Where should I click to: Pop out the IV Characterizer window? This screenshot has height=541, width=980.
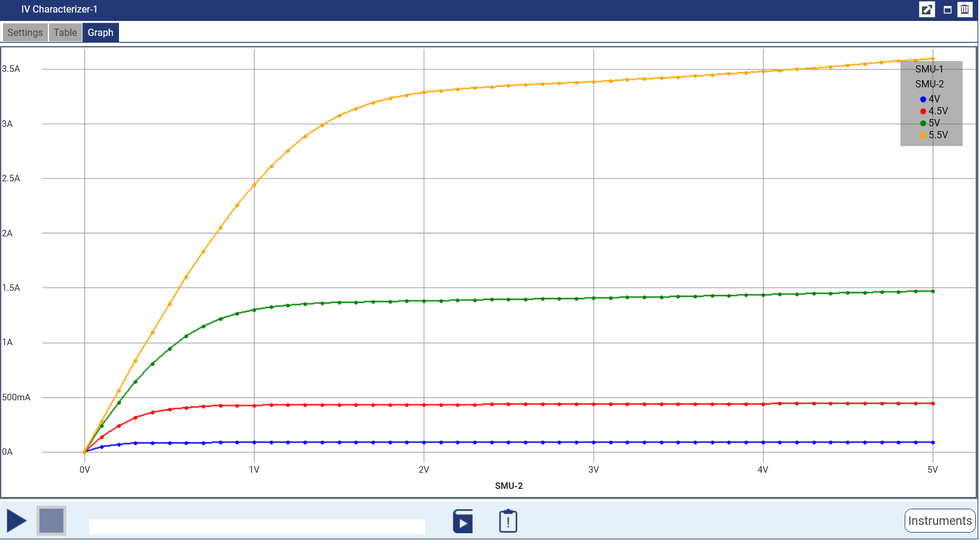(x=926, y=10)
